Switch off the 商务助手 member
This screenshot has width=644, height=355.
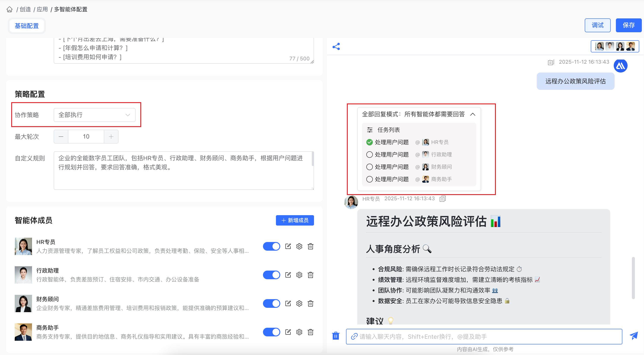coord(271,332)
